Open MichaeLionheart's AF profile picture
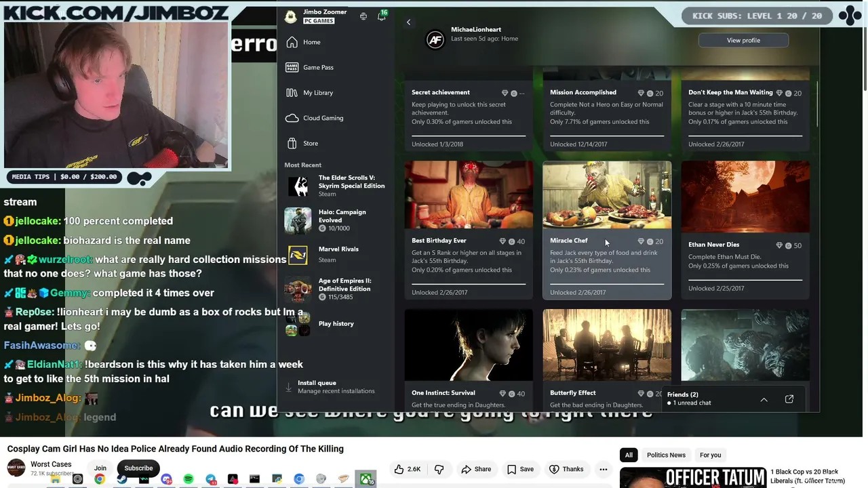Viewport: 868px width, 488px height. (x=435, y=40)
